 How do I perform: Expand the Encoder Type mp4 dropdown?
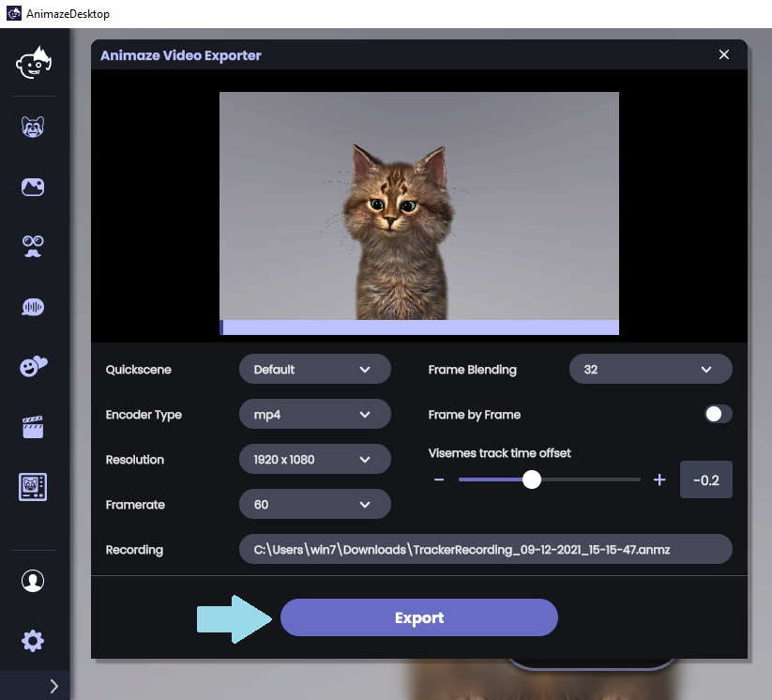click(314, 414)
